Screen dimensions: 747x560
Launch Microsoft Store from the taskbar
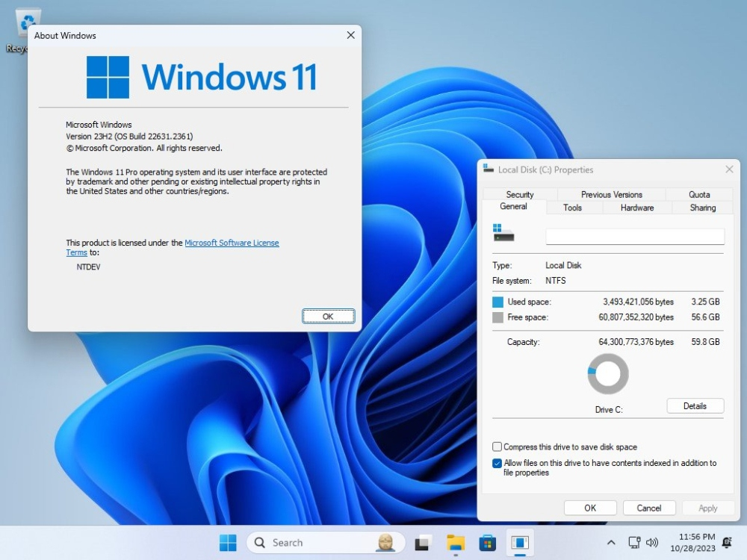[x=488, y=543]
